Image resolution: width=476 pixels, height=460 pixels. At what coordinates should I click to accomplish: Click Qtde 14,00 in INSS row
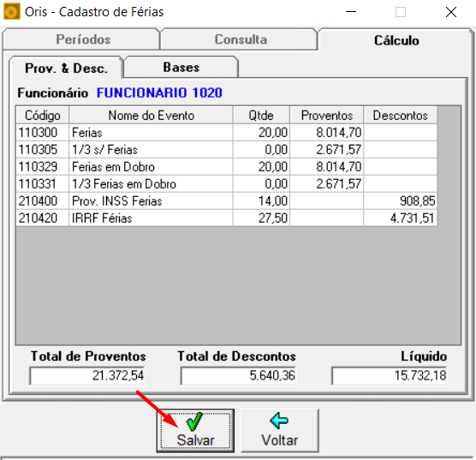pyautogui.click(x=261, y=200)
